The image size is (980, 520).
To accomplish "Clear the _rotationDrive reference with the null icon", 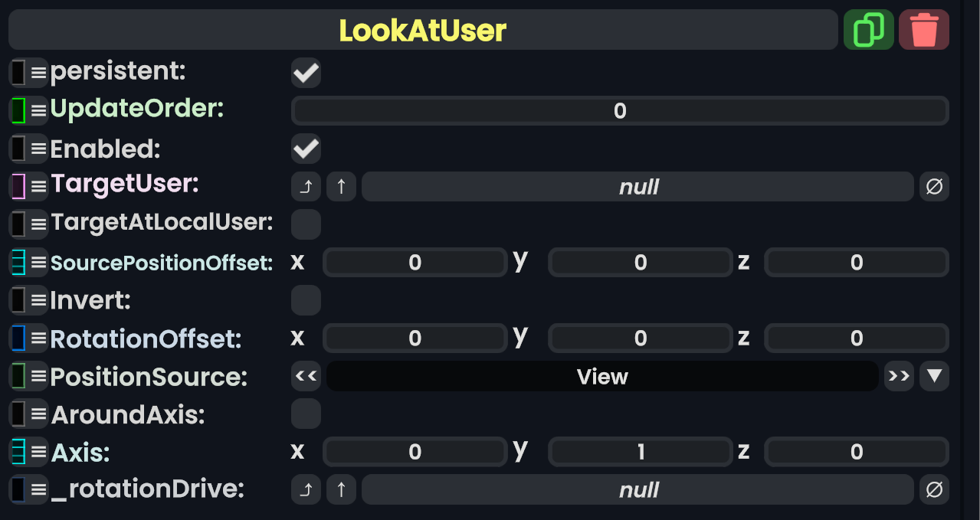I will (x=934, y=490).
